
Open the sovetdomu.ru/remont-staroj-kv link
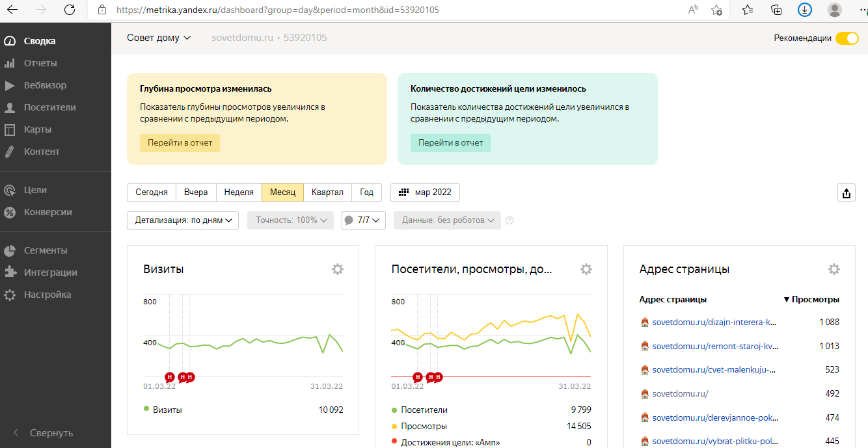point(714,346)
